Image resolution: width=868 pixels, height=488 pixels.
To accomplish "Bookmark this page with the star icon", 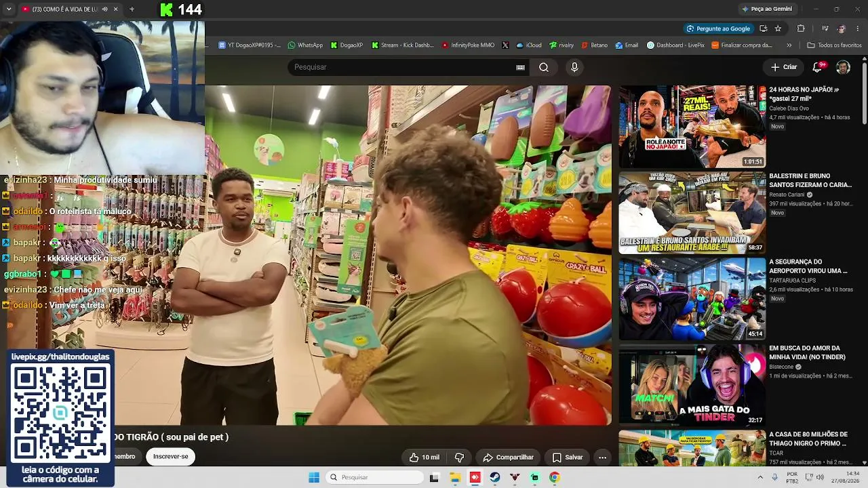I will tap(778, 28).
